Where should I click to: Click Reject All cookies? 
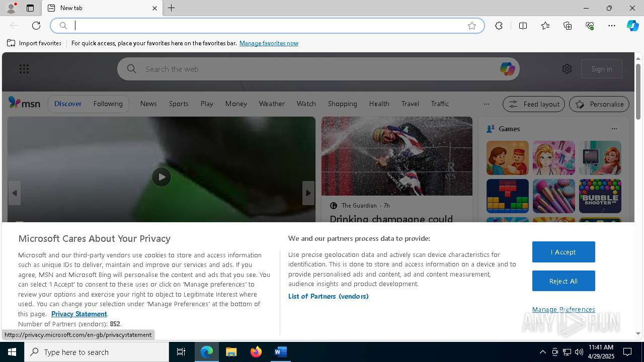click(x=563, y=281)
